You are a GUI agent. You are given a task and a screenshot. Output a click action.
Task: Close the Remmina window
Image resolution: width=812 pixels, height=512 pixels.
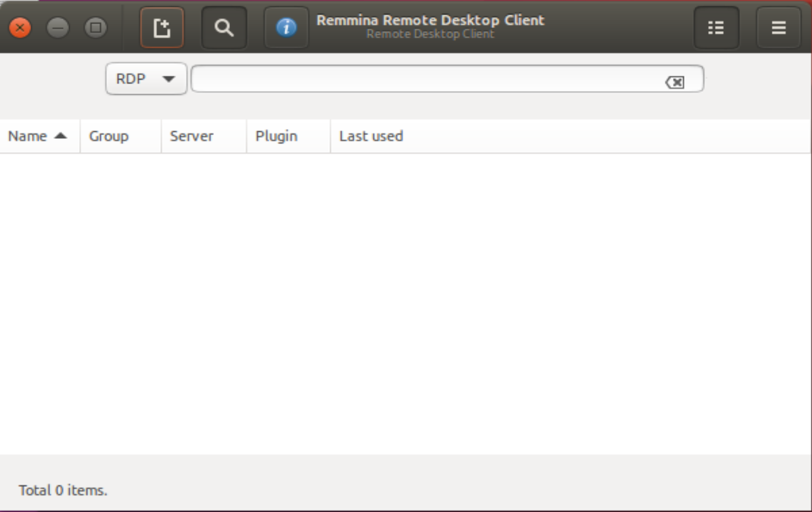[x=20, y=28]
